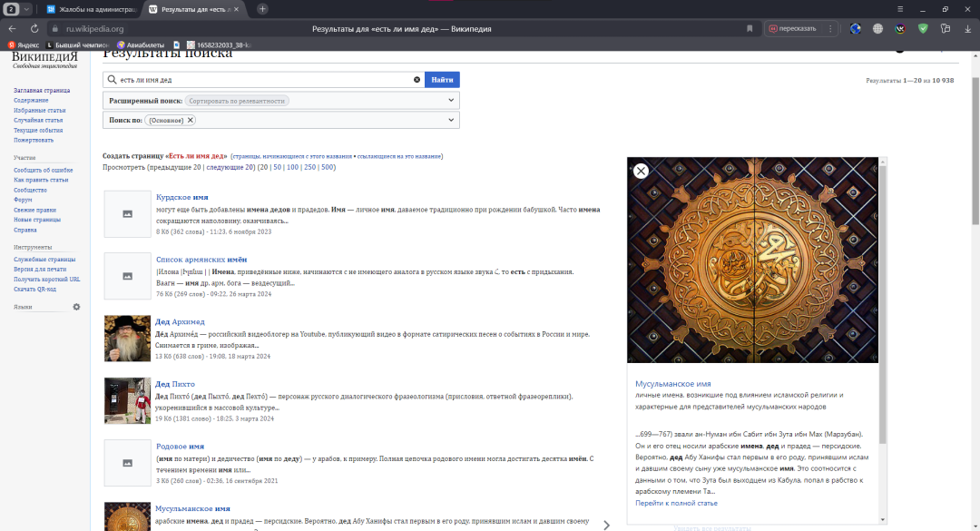Click Скачать QR-код in sidebar
The width and height of the screenshot is (980, 531).
coord(35,289)
